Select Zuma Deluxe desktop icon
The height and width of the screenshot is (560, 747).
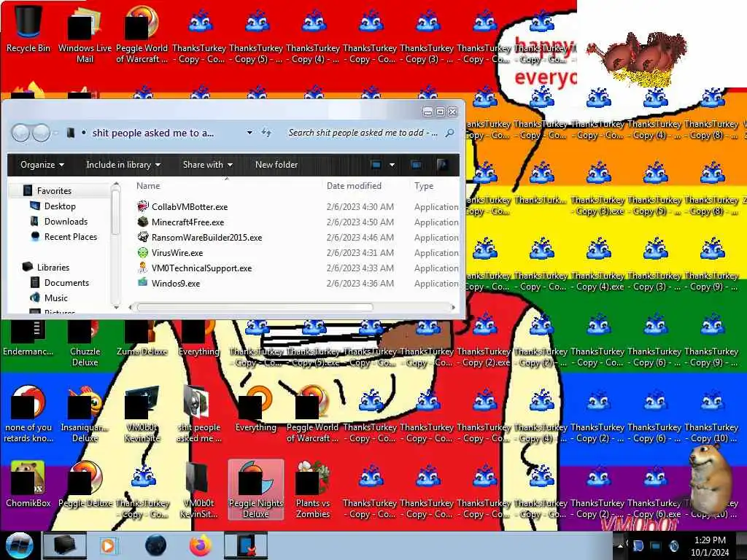coord(142,339)
